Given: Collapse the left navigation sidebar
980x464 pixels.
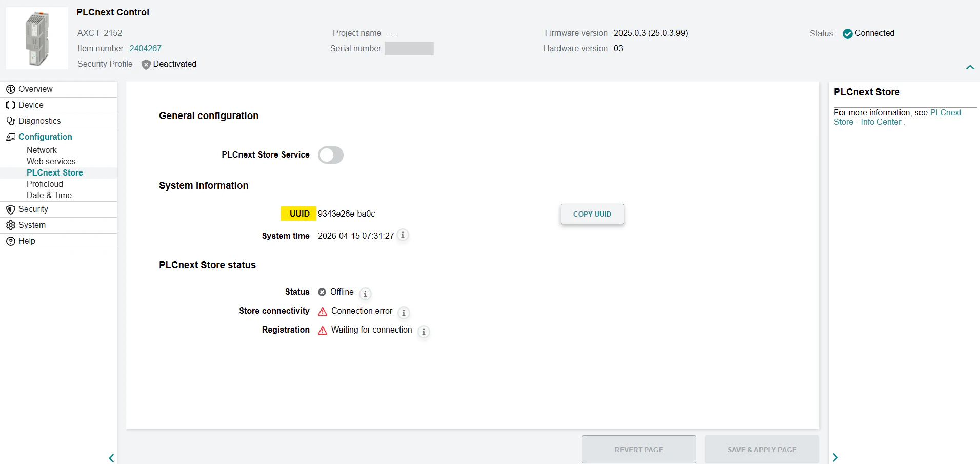Looking at the screenshot, I should click(x=111, y=458).
